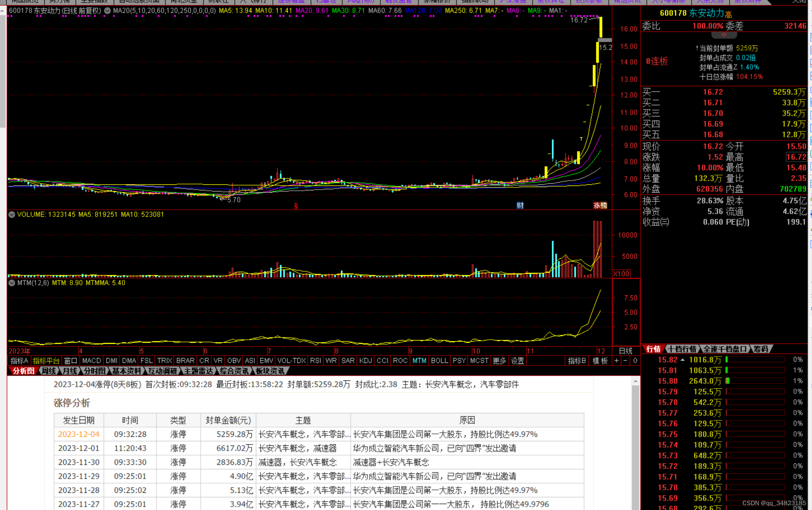The image size is (812, 510).
Task: Click the 财 financial marker icon
Action: (x=520, y=205)
